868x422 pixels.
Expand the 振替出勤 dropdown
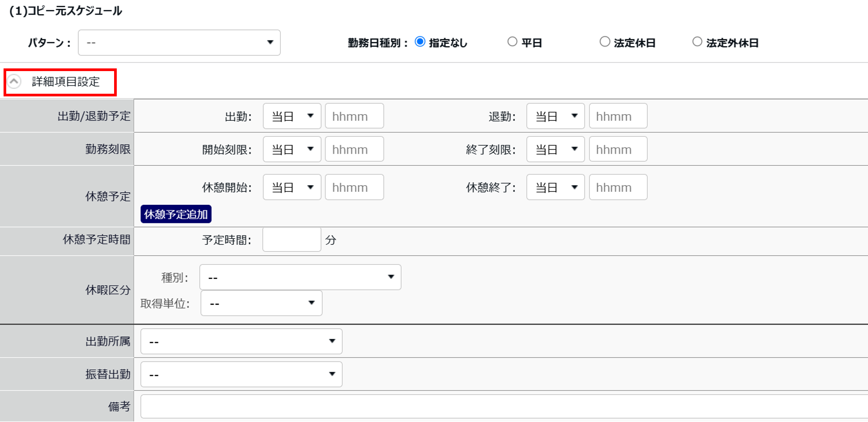tap(241, 374)
